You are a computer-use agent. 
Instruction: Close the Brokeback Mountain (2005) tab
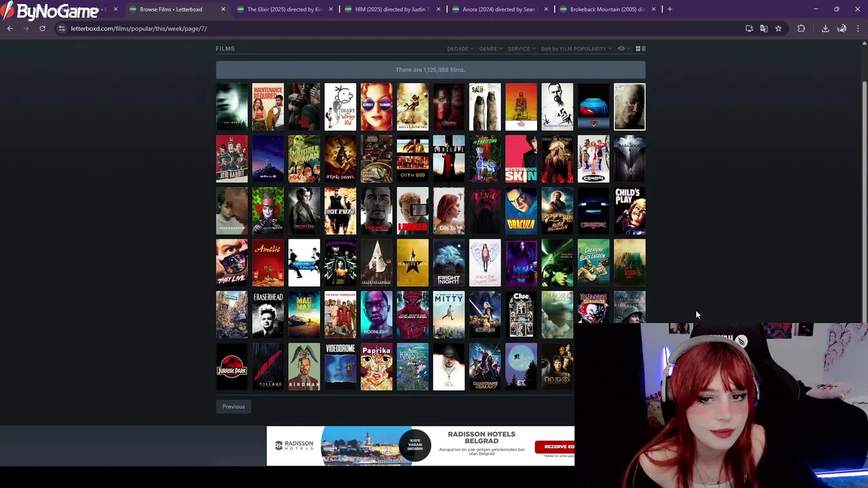654,9
